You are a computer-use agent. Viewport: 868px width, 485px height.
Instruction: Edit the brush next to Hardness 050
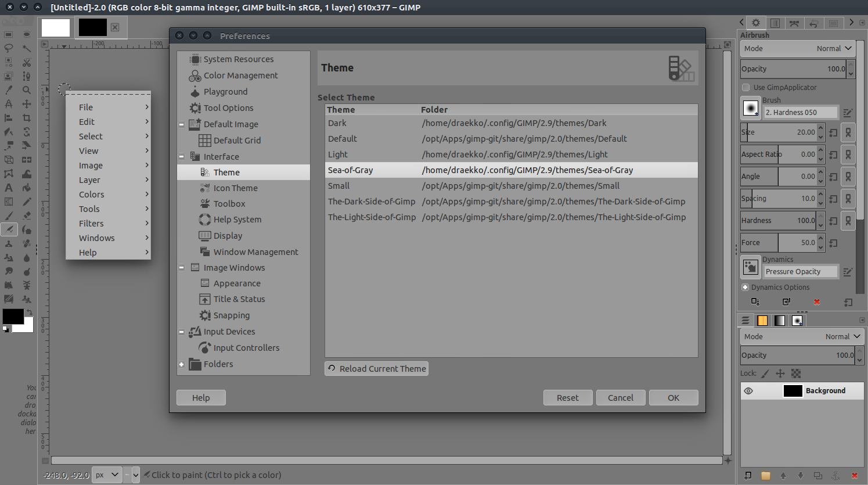pyautogui.click(x=848, y=113)
